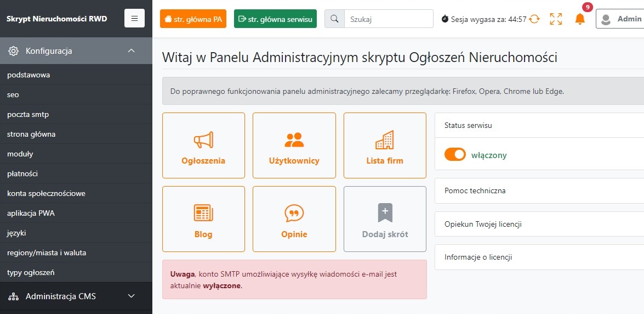The image size is (644, 314).
Task: Click the str. główna PA button
Action: tap(193, 19)
